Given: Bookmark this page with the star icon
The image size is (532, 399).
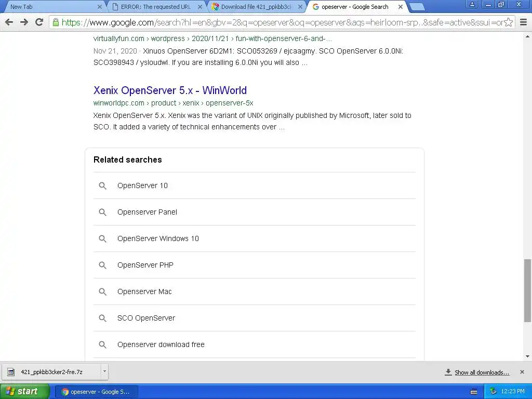Looking at the screenshot, I should [x=508, y=22].
